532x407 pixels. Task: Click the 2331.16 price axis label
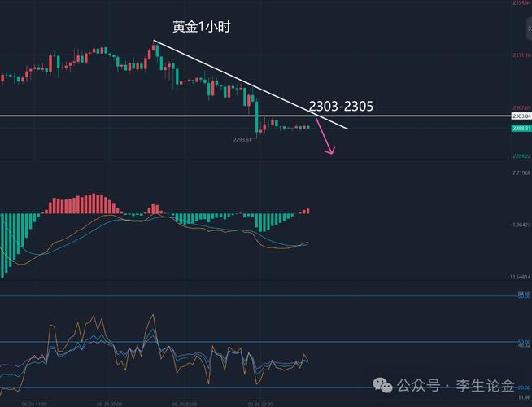tap(521, 55)
